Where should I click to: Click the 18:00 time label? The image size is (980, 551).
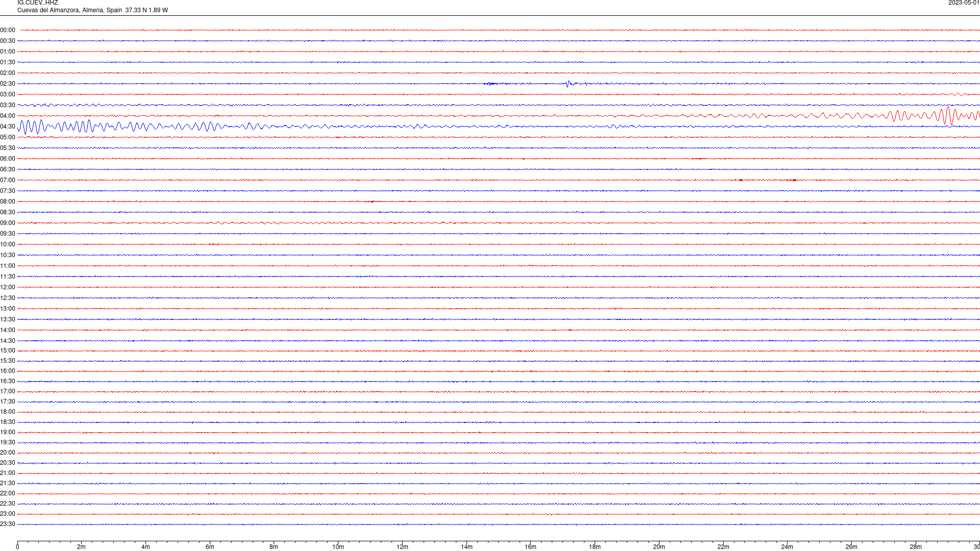(8, 412)
